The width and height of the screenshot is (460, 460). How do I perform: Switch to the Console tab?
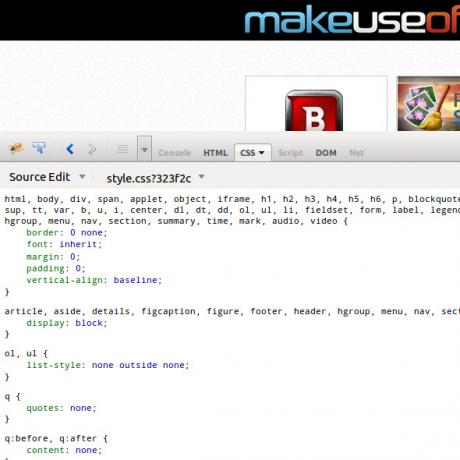tap(175, 153)
